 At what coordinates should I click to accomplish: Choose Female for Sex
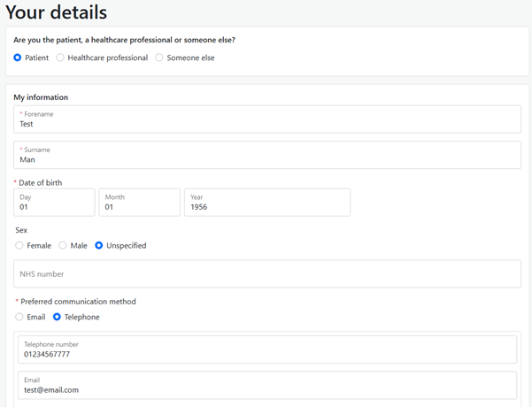click(19, 245)
